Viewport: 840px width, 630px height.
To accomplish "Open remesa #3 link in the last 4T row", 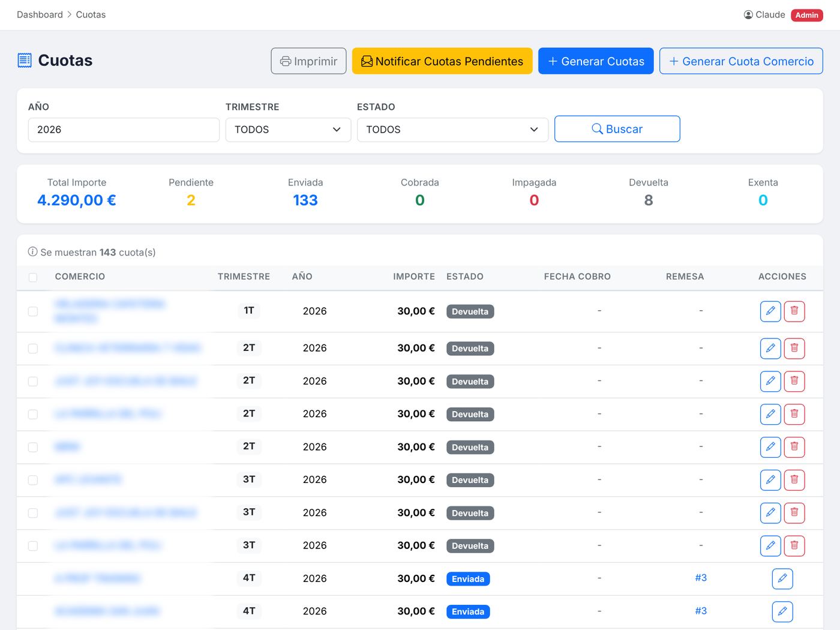I will 701,611.
